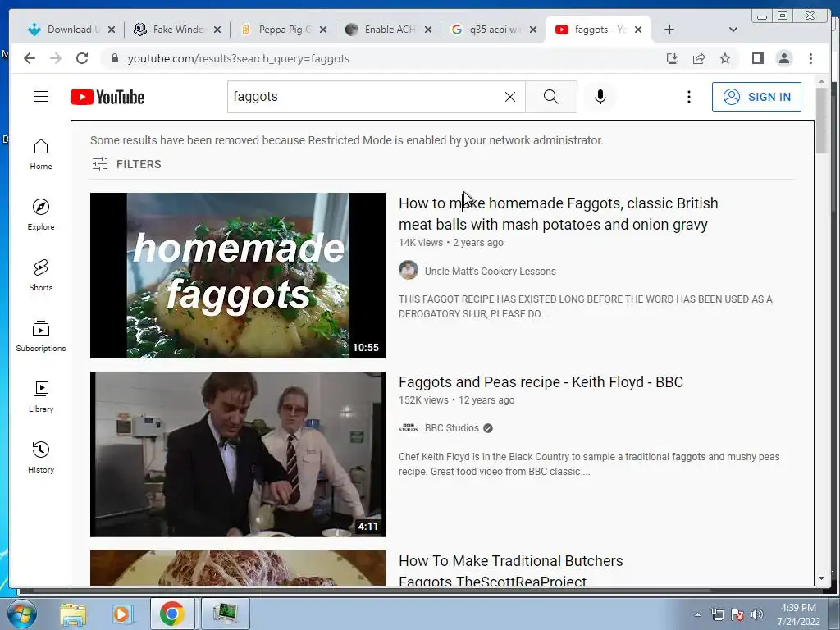Open Windows Explorer from taskbar
The image size is (840, 630).
pyautogui.click(x=73, y=614)
